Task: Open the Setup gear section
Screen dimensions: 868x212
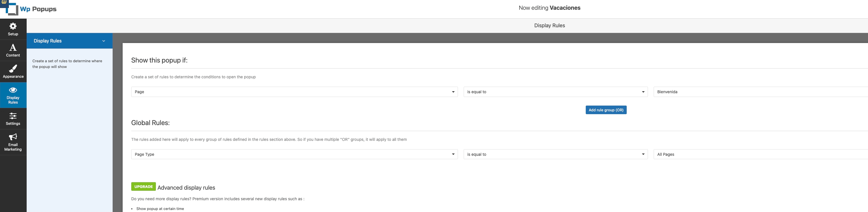Action: tap(13, 29)
